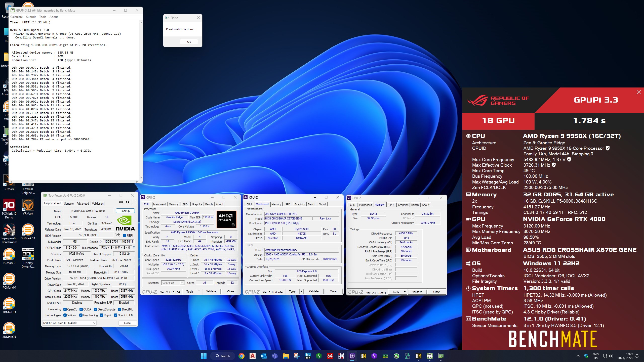Click the volume icon in system tray
The image size is (644, 362).
pyautogui.click(x=611, y=356)
